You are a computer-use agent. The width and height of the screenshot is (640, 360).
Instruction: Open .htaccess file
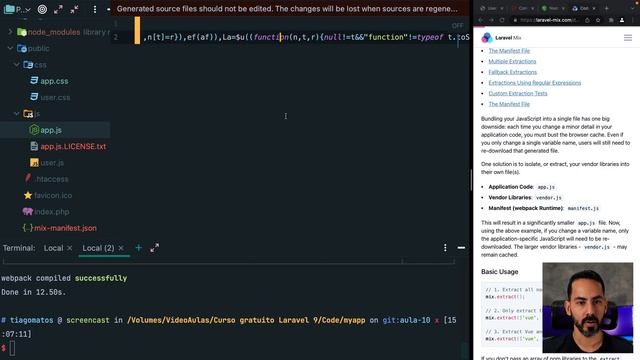51,179
